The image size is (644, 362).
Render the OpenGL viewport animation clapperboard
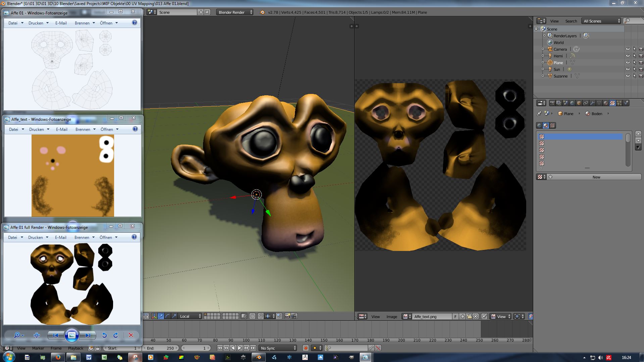pyautogui.click(x=294, y=316)
